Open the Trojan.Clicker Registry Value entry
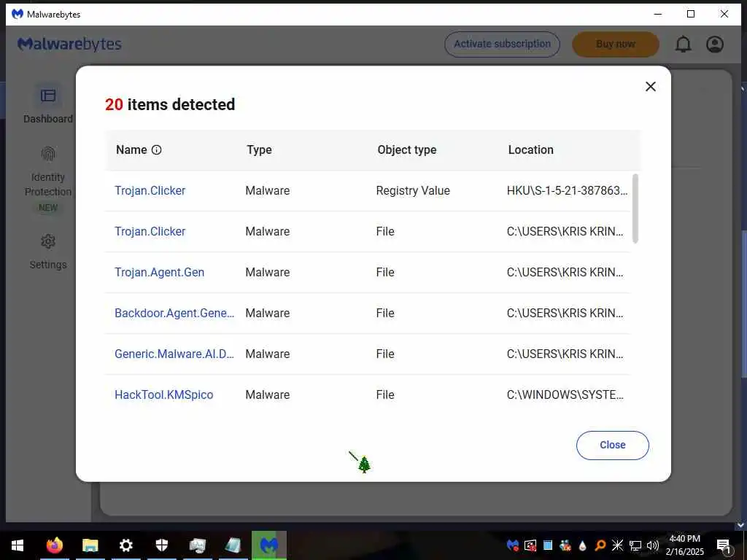The height and width of the screenshot is (560, 747). 150,190
